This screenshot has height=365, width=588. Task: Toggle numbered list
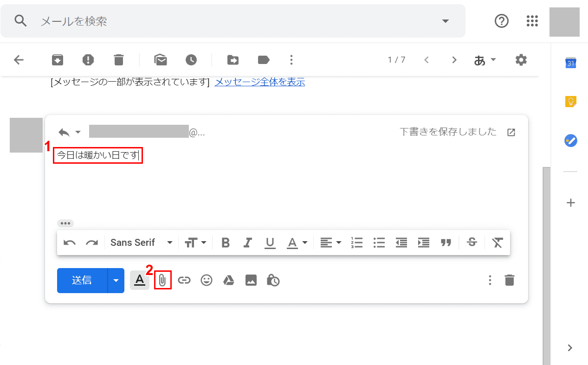[357, 243]
